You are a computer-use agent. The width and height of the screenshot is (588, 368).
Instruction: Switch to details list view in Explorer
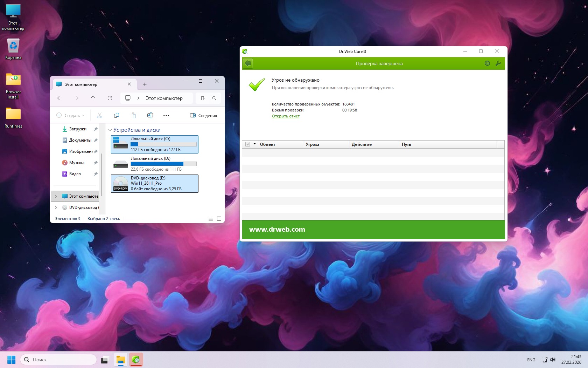coord(211,219)
